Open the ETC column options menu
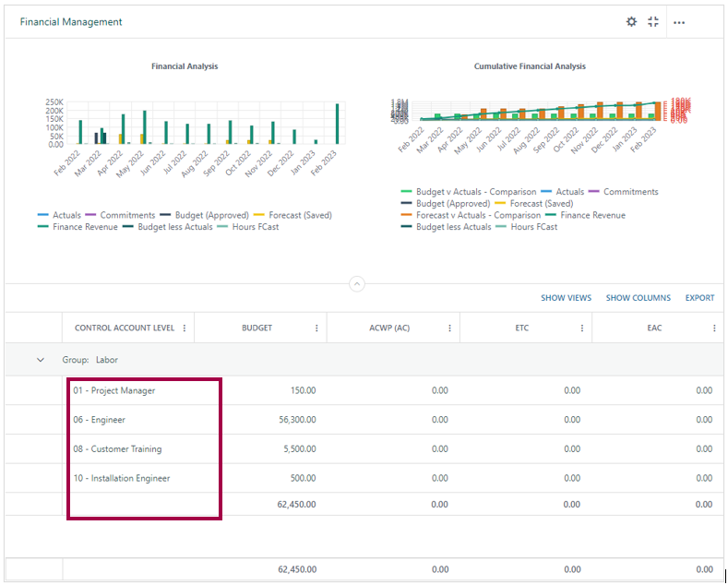The image size is (728, 585). coord(581,328)
